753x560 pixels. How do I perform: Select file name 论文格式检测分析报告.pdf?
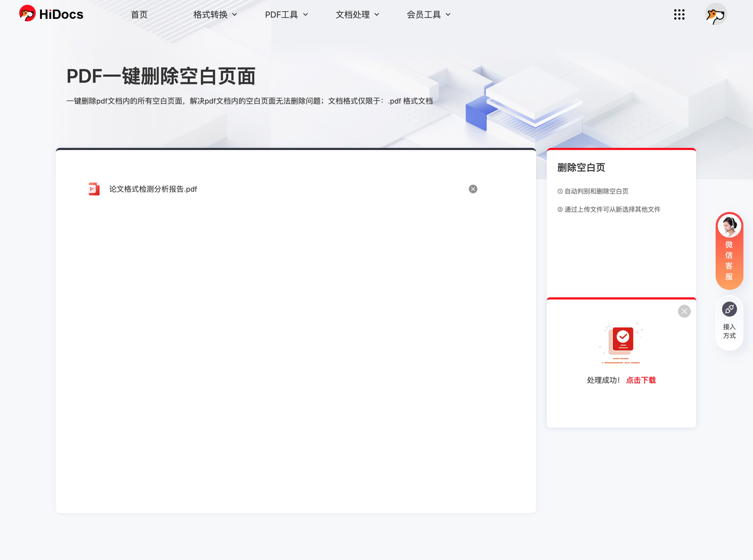(153, 189)
